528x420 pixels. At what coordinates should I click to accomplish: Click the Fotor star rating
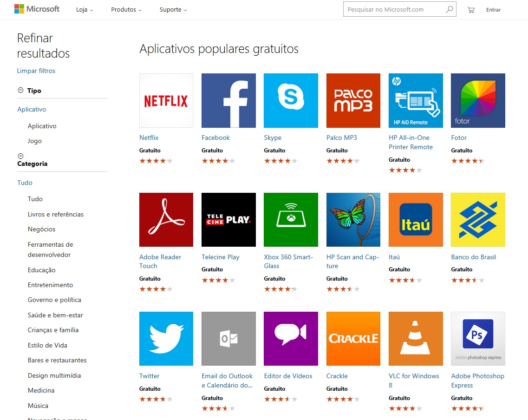pos(468,161)
